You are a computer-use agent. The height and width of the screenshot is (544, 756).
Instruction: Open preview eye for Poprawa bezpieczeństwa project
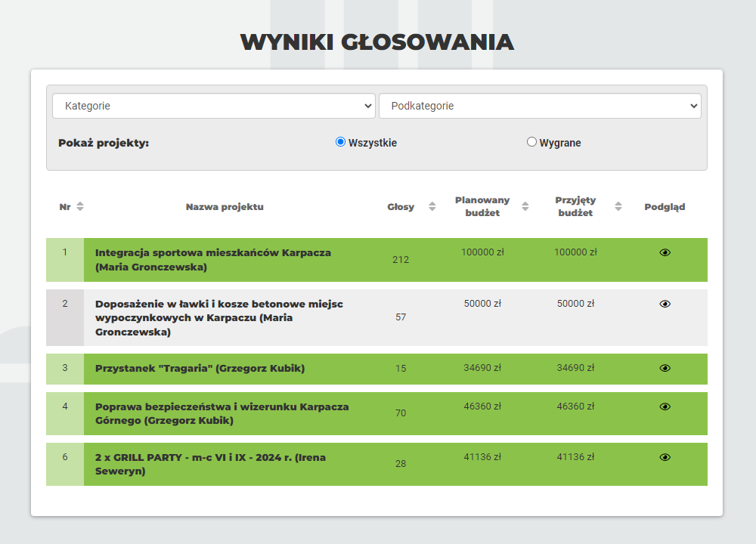(x=665, y=406)
